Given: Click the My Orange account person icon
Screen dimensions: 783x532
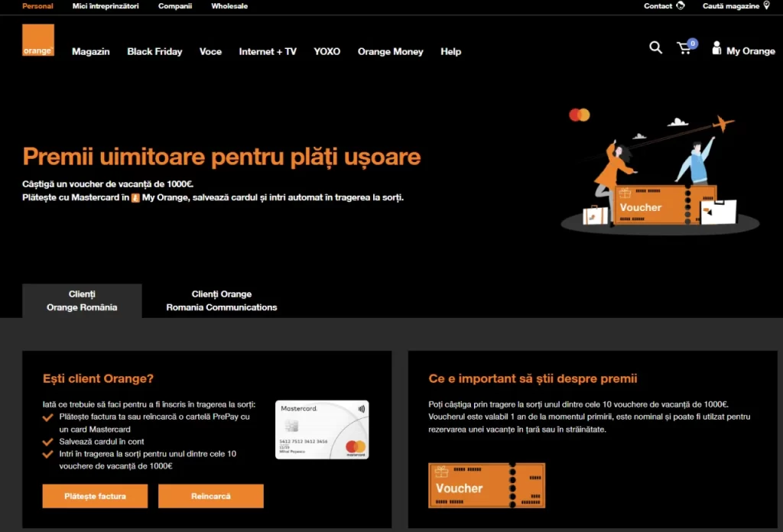Looking at the screenshot, I should pyautogui.click(x=716, y=49).
